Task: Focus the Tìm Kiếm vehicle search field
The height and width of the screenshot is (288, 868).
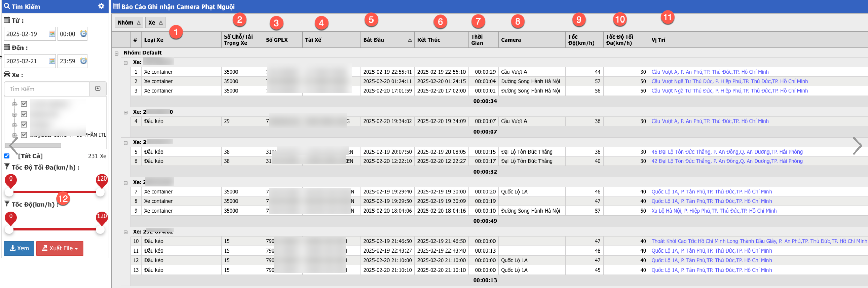Action: click(47, 89)
